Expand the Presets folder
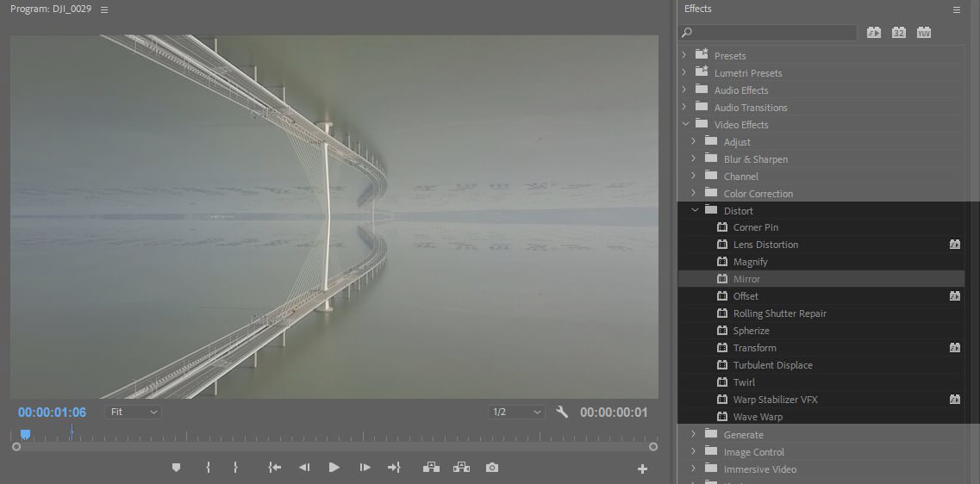Screen dimensions: 980x484 [x=684, y=55]
